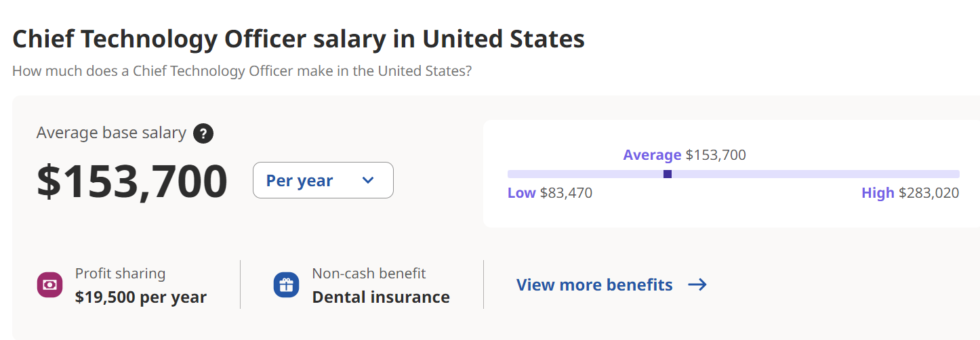Click the right end of the salary range bar
Screen dimensions: 980x340
(956, 174)
